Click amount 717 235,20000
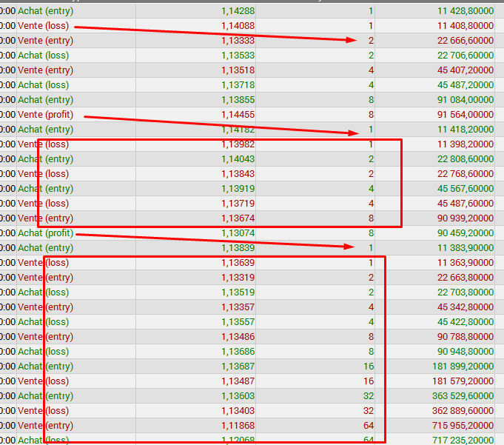The image size is (504, 445). (x=463, y=440)
